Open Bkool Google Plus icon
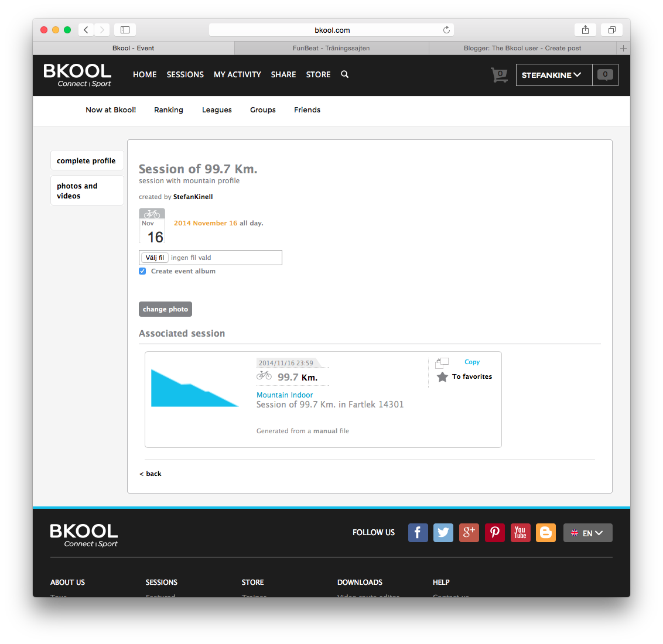 [x=469, y=532]
